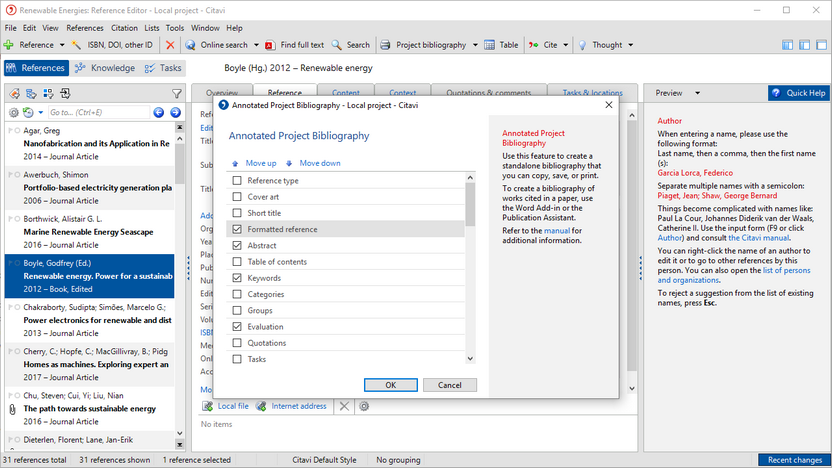The width and height of the screenshot is (832, 468).
Task: Open the manual link in dialog help
Action: (557, 231)
